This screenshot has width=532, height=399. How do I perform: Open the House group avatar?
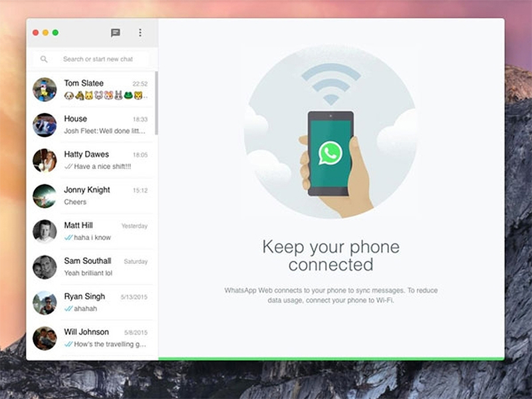tap(45, 125)
